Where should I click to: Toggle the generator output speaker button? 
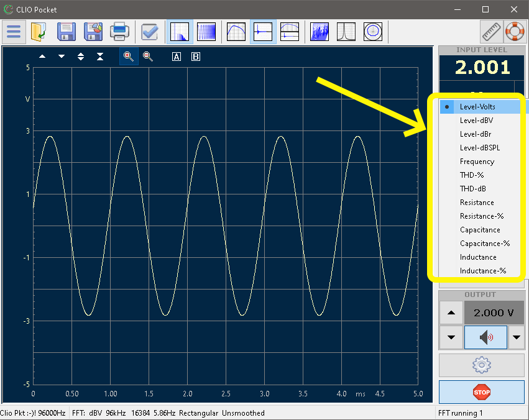coord(485,337)
